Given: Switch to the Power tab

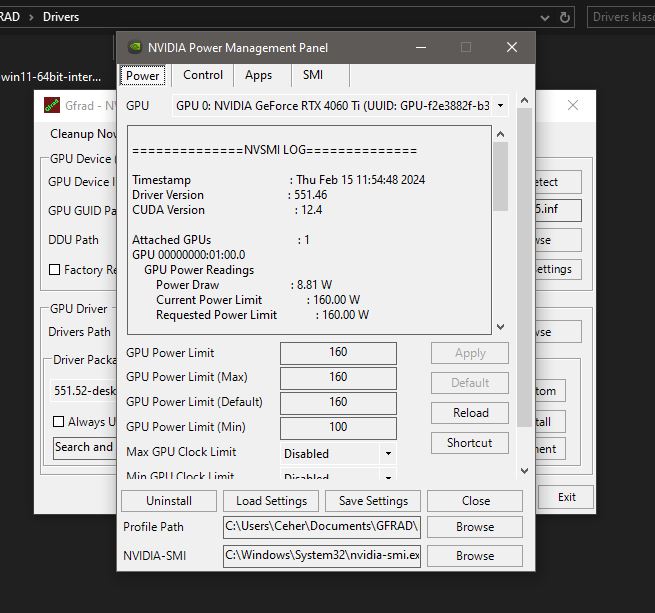Looking at the screenshot, I should coord(142,76).
